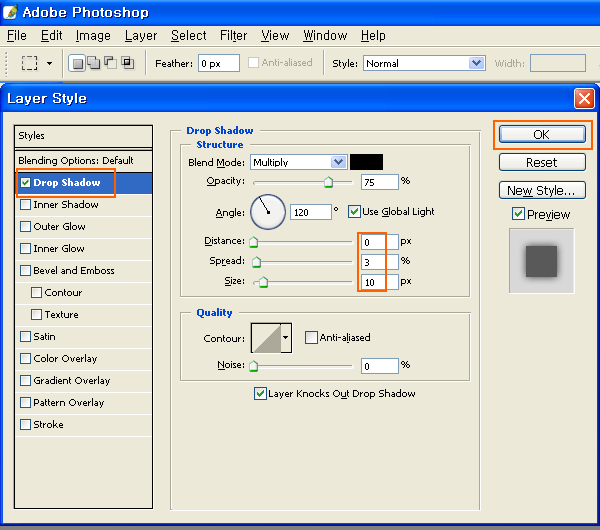
Task: Toggle Use Global Light checkbox
Action: (354, 211)
